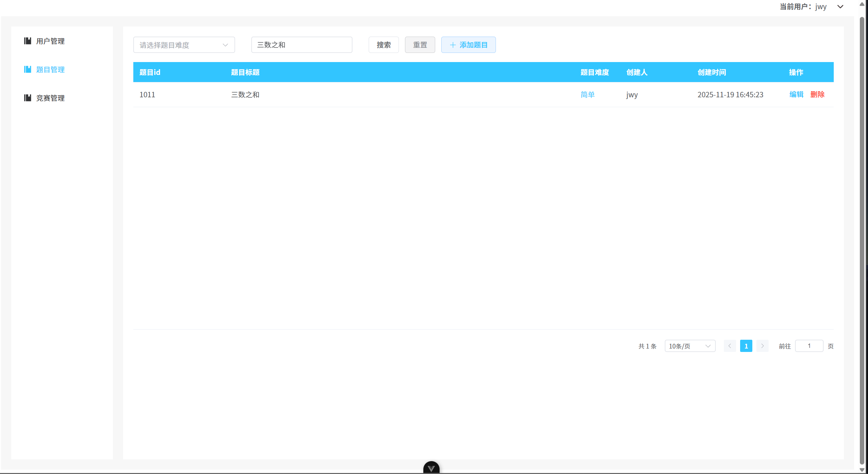The height and width of the screenshot is (474, 868).
Task: Click the 题目管理 sidebar book icon
Action: pyautogui.click(x=27, y=70)
